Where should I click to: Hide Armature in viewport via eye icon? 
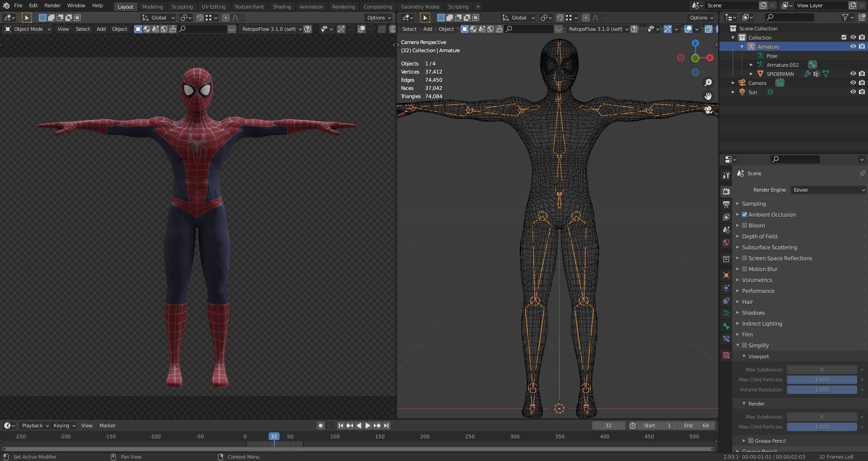pyautogui.click(x=853, y=46)
